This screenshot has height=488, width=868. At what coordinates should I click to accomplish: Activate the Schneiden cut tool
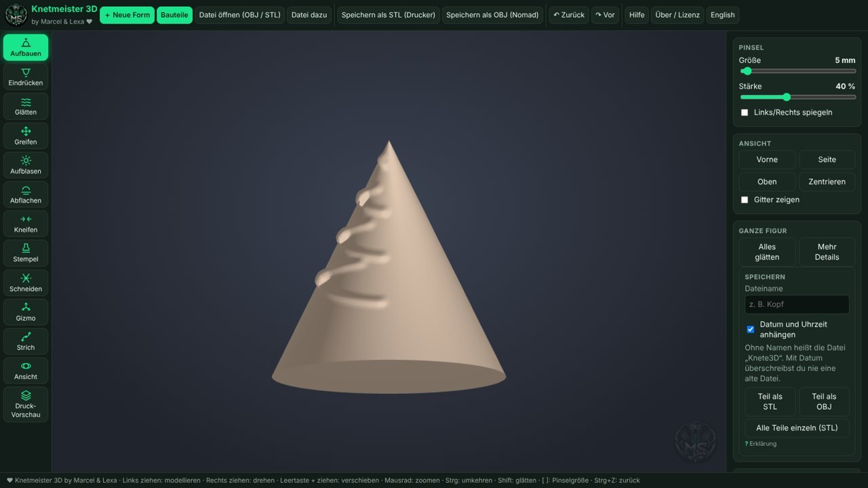pyautogui.click(x=26, y=283)
